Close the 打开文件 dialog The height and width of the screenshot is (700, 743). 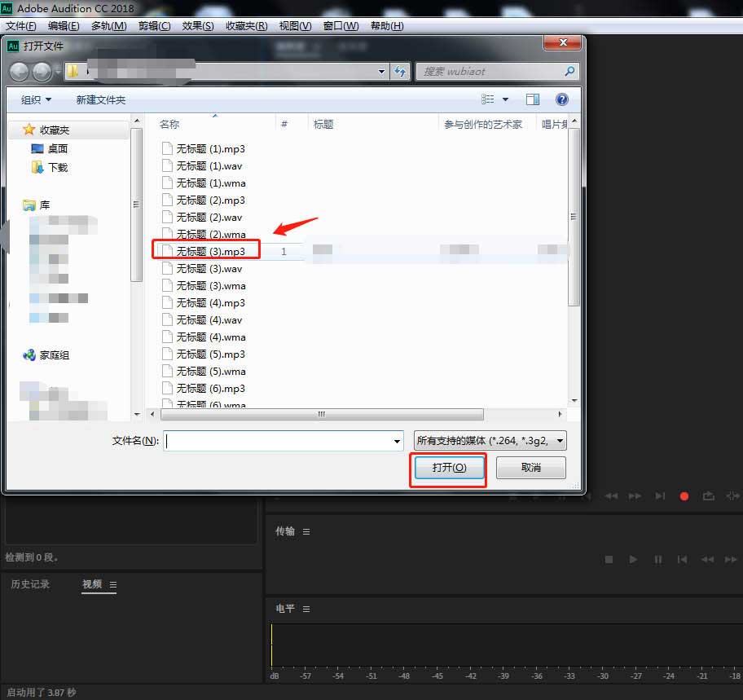[563, 42]
